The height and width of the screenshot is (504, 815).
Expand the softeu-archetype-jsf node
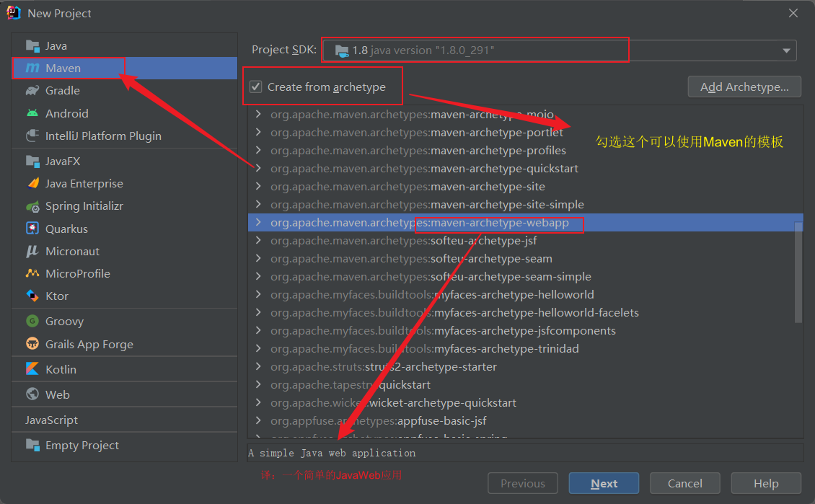[258, 241]
